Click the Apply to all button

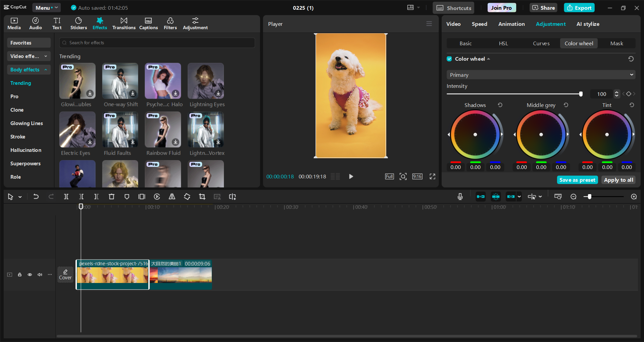[618, 180]
